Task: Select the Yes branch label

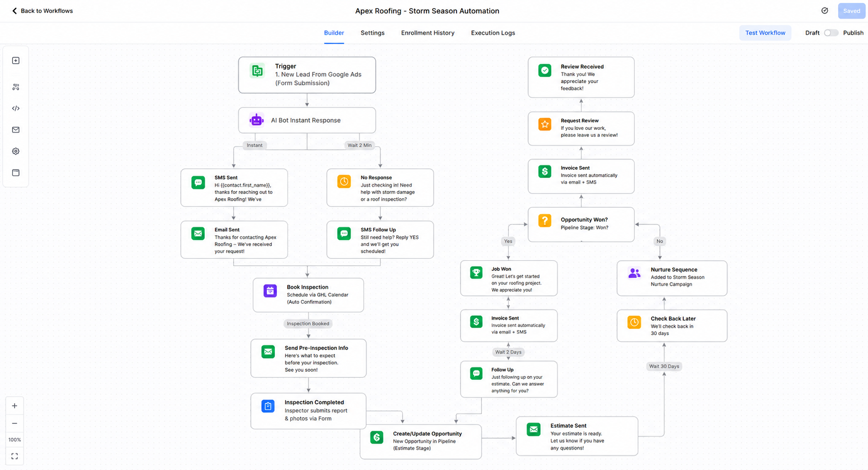Action: 508,241
